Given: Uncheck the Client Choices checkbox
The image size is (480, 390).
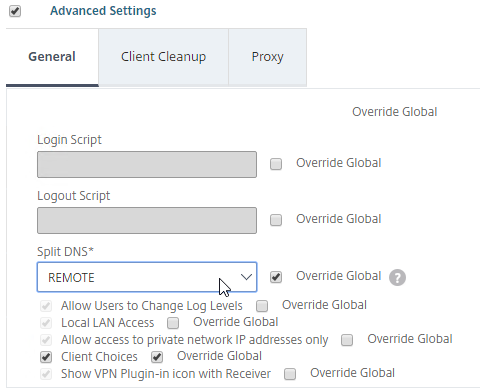Looking at the screenshot, I should tap(46, 357).
